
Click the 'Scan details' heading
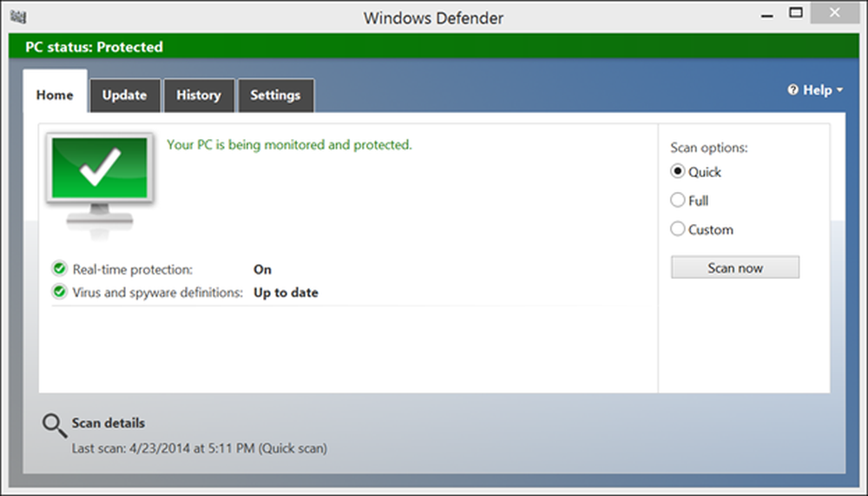click(108, 423)
